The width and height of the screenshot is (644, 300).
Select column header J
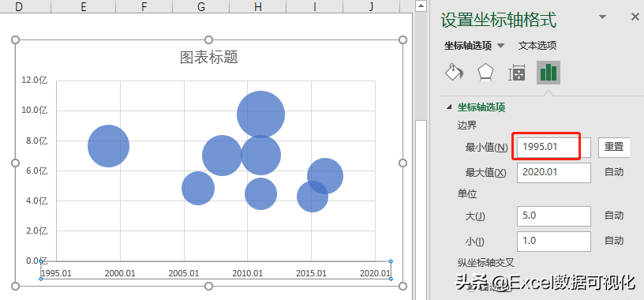[x=371, y=6]
